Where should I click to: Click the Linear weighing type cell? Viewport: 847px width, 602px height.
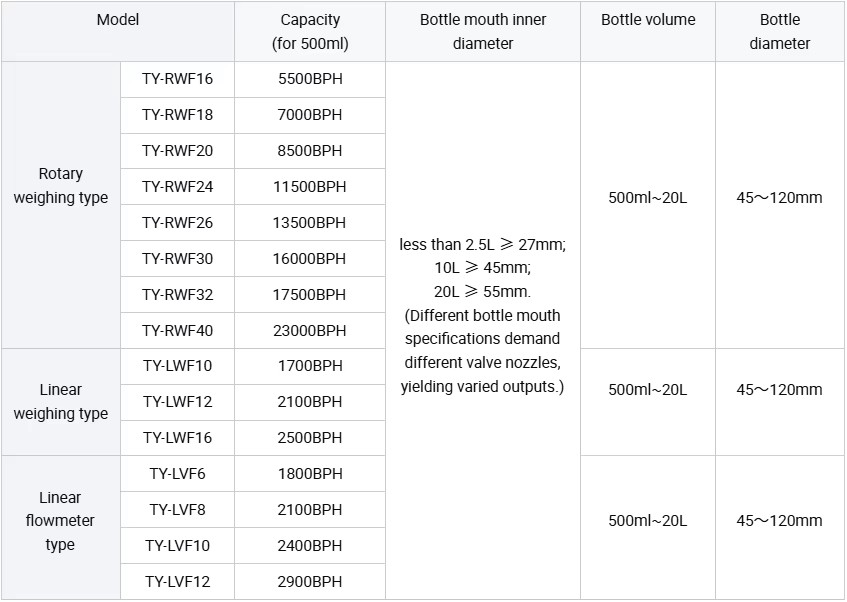coord(60,402)
